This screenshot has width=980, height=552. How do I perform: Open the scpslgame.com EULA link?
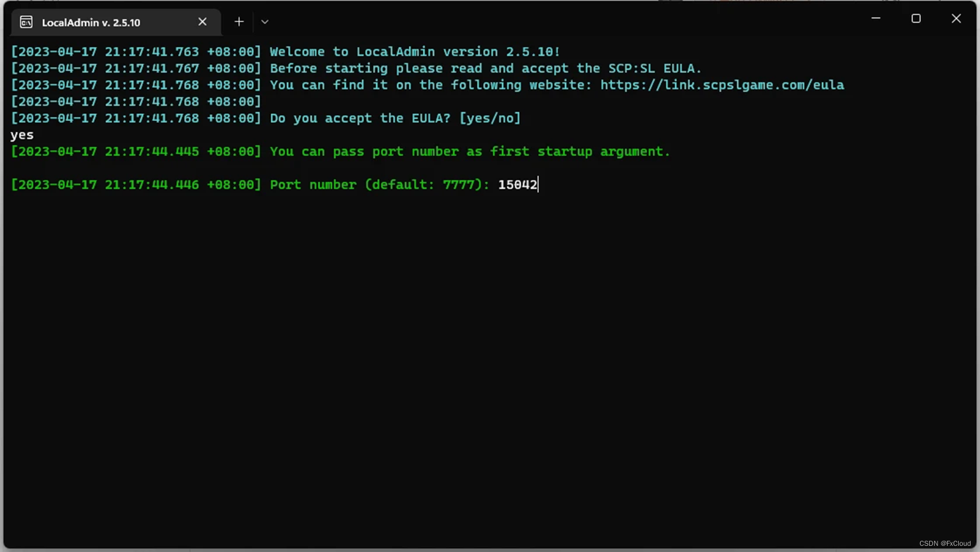722,85
